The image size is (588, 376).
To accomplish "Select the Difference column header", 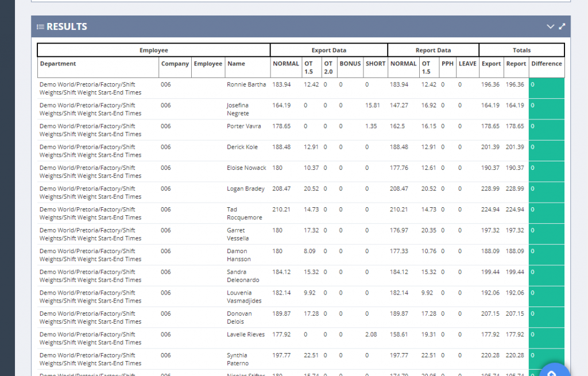I will tap(546, 64).
